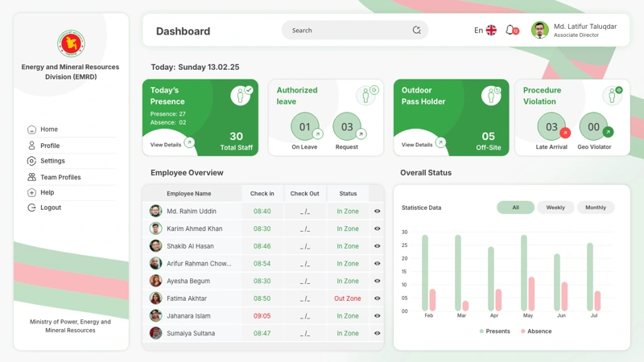
Task: Click the Jun presents green bar
Action: point(557,282)
